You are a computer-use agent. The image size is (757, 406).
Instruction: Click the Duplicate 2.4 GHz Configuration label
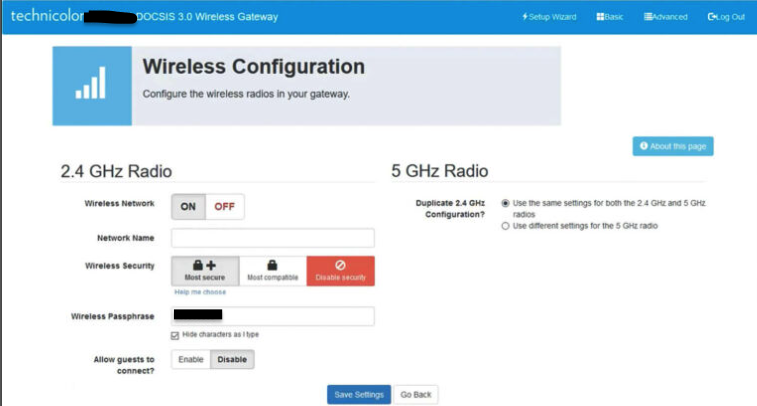(450, 209)
